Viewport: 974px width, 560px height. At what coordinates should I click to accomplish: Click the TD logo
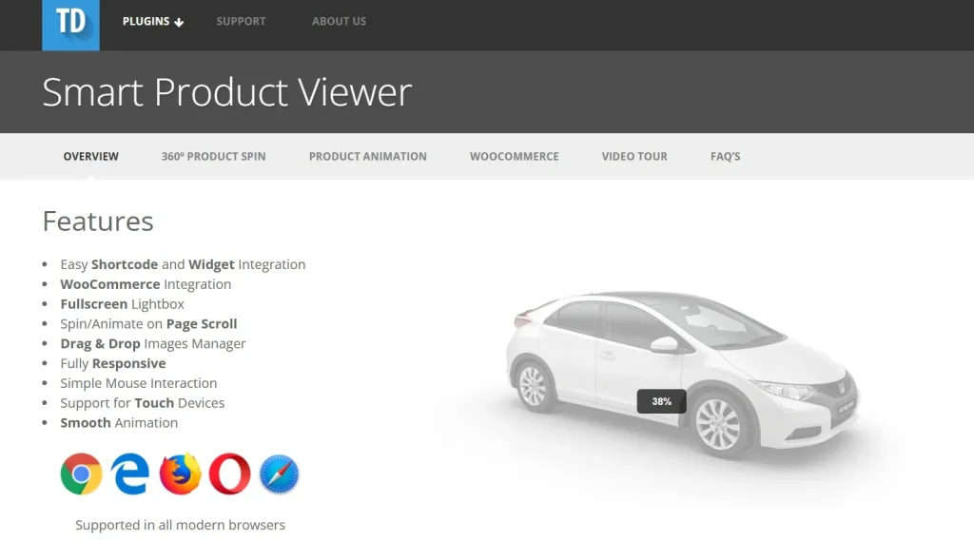point(70,25)
